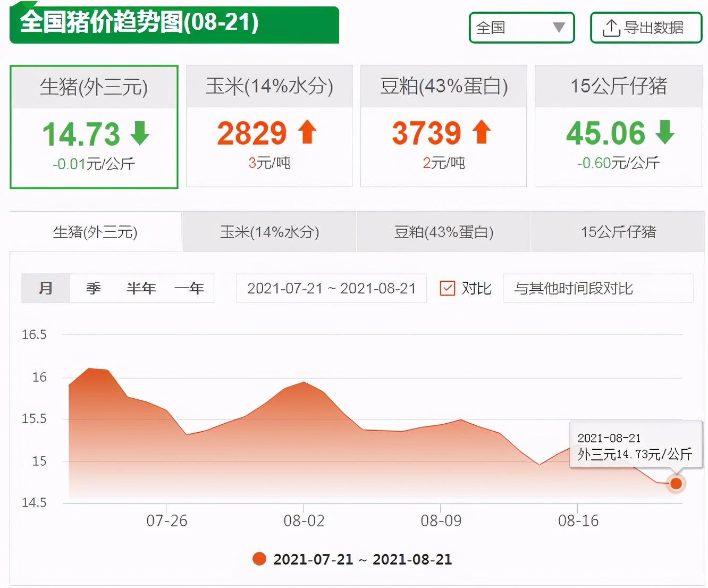Select the 半年 period expander option
The height and width of the screenshot is (588, 708).
click(x=141, y=288)
